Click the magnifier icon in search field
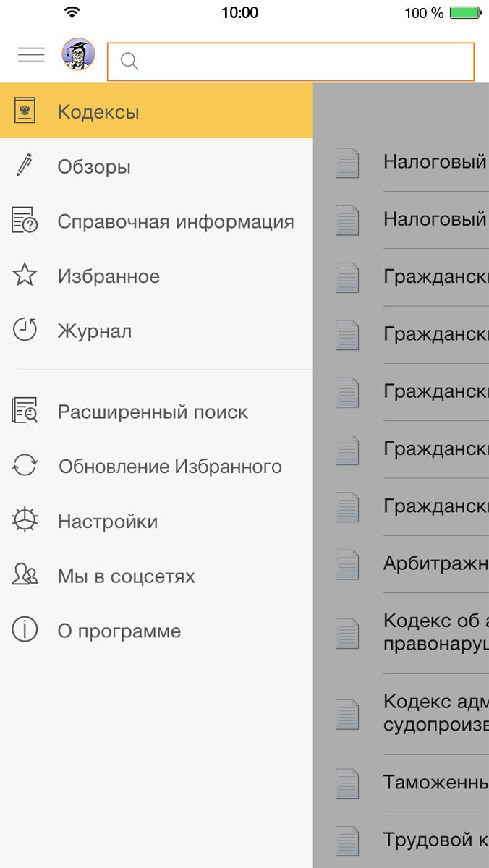489x868 pixels. (129, 61)
